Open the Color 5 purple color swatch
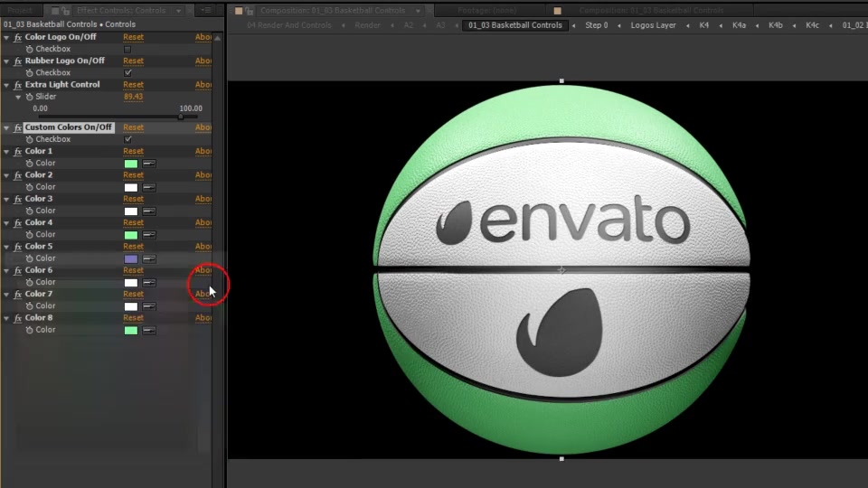Image resolution: width=868 pixels, height=488 pixels. (130, 258)
